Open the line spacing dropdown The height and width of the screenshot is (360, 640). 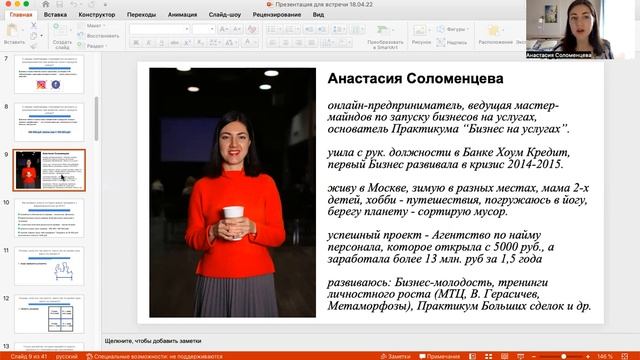click(339, 29)
